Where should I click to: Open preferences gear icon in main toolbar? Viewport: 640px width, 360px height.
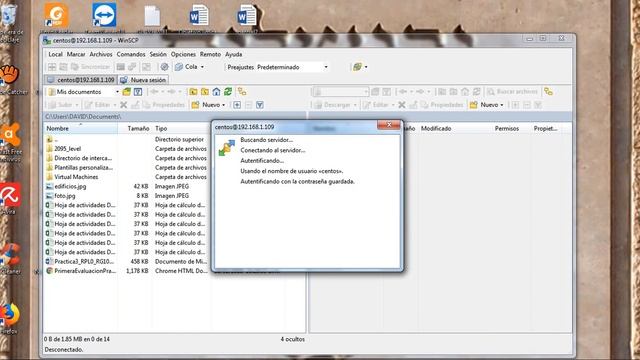point(164,67)
